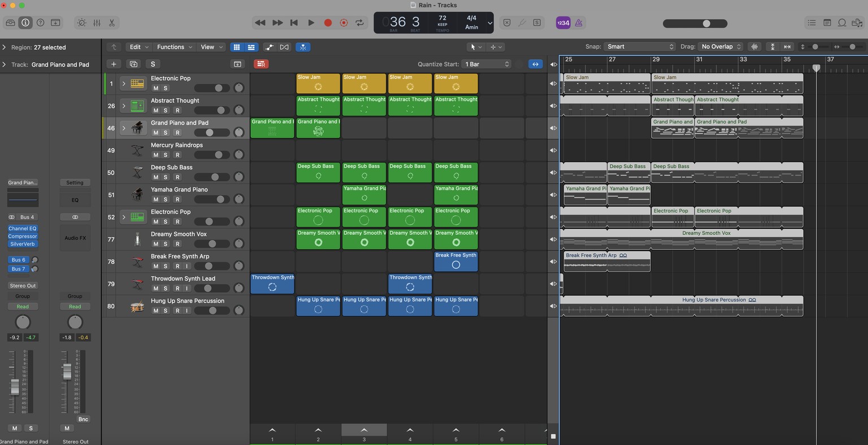Open the marquee command-click tool menu
The height and width of the screenshot is (445, 868).
[x=496, y=47]
